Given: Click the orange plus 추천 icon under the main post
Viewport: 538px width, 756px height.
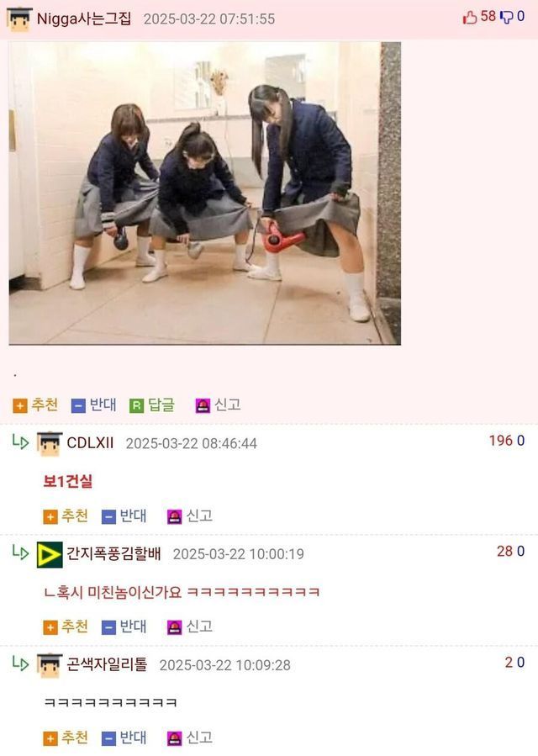Looking at the screenshot, I should [x=20, y=406].
